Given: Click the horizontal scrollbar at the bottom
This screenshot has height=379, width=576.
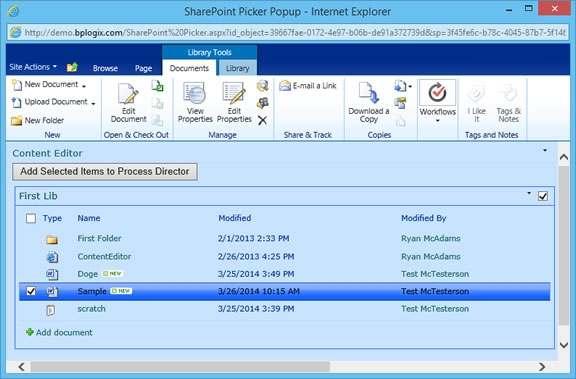Looking at the screenshot, I should 180,366.
